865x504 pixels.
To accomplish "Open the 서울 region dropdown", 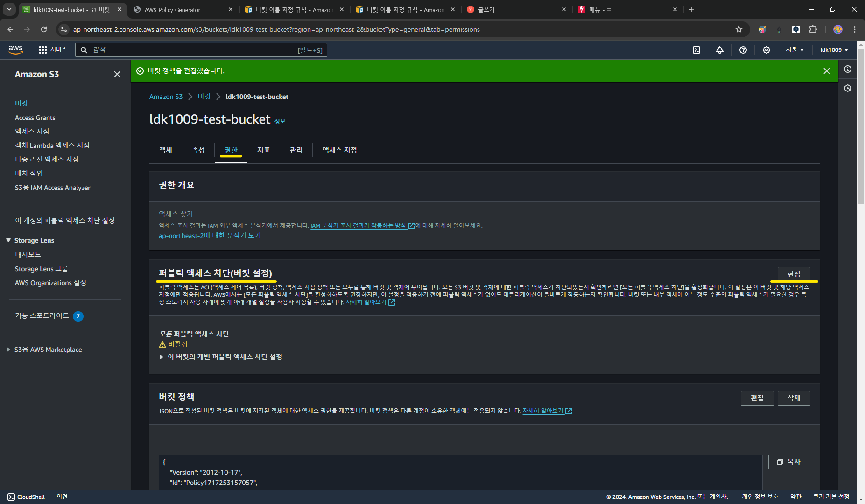I will (x=795, y=50).
